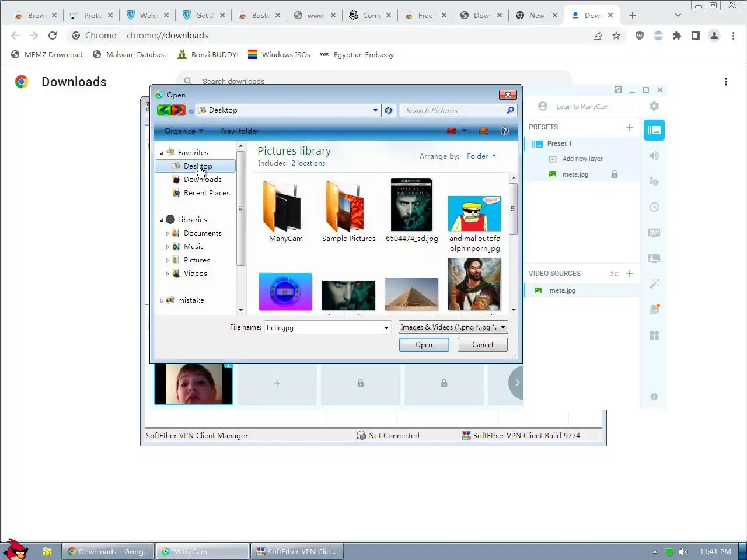Image resolution: width=747 pixels, height=560 pixels.
Task: Open Downloads page more actions menu
Action: 726,82
